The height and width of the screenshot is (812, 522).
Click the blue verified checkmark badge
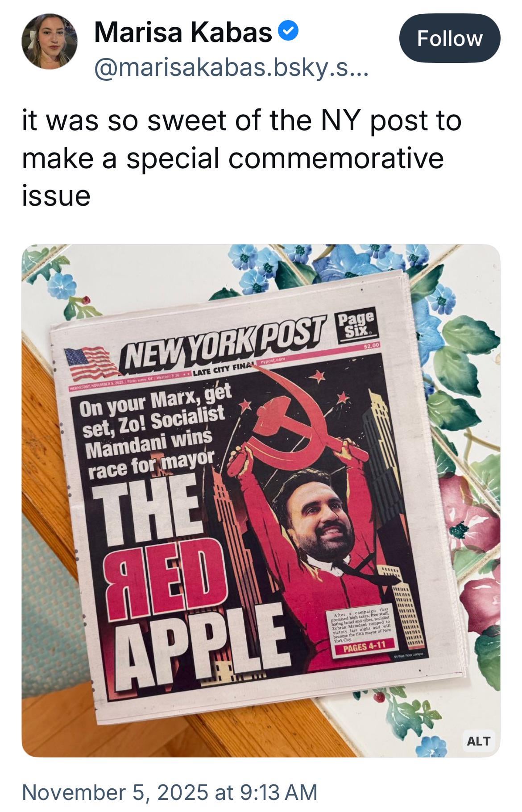(x=288, y=32)
